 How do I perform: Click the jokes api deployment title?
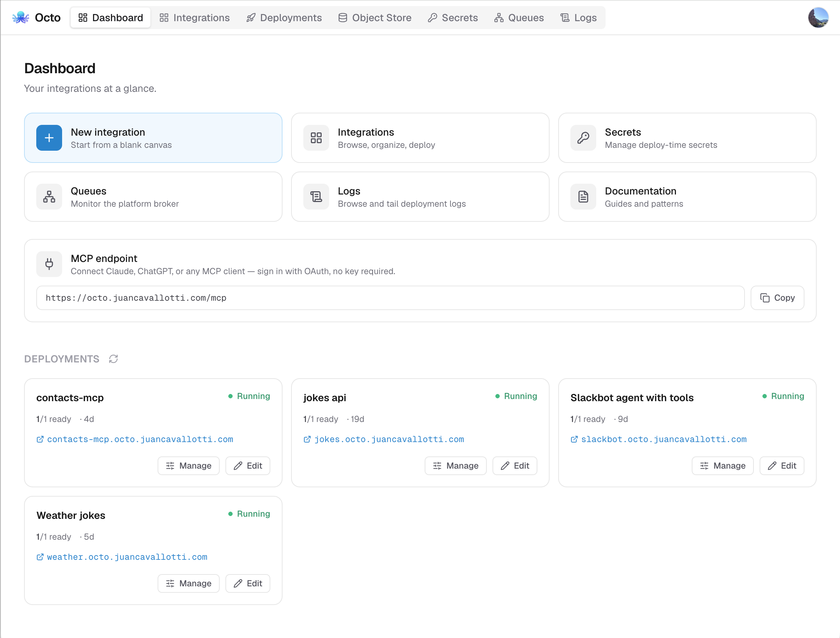coord(325,398)
